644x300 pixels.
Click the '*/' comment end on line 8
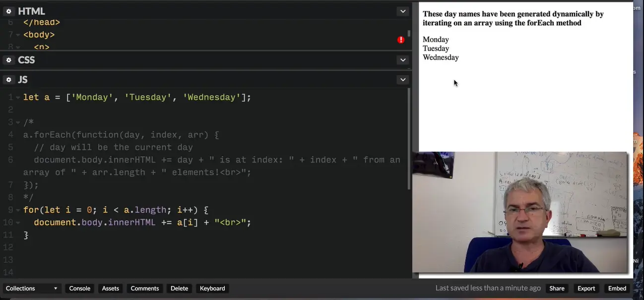[28, 198]
